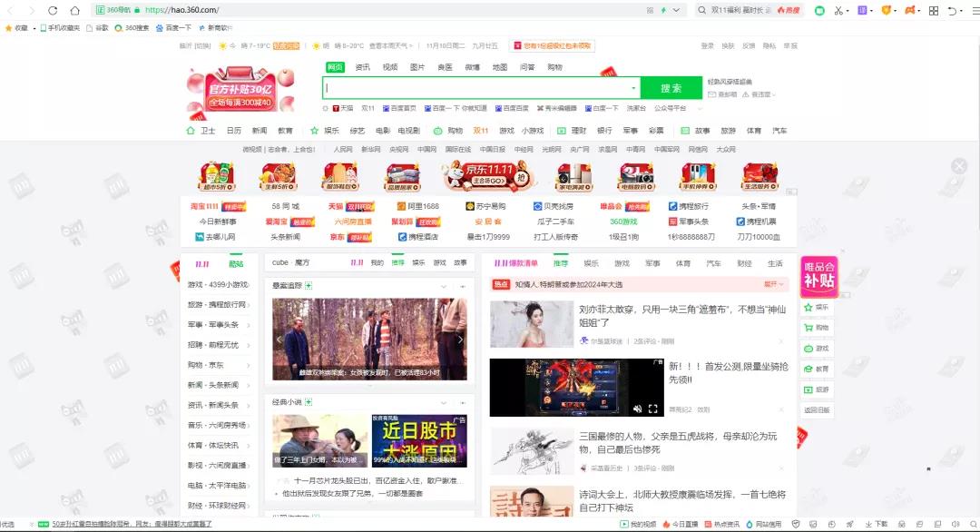This screenshot has height=532, width=980.
Task: Select the 图片 search tab
Action: (417, 67)
